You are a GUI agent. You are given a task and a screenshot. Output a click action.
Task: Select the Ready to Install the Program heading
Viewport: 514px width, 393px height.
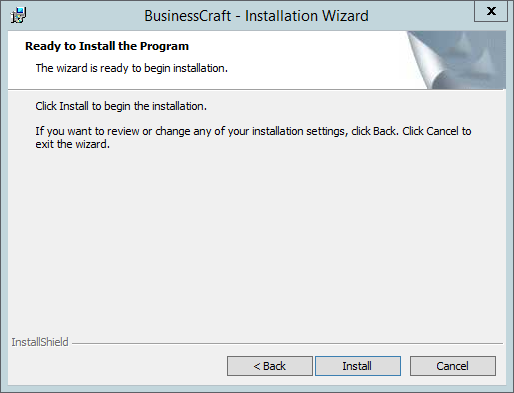tap(107, 46)
